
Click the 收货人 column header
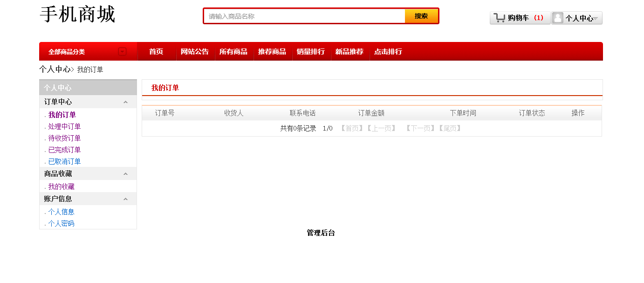[x=234, y=113]
